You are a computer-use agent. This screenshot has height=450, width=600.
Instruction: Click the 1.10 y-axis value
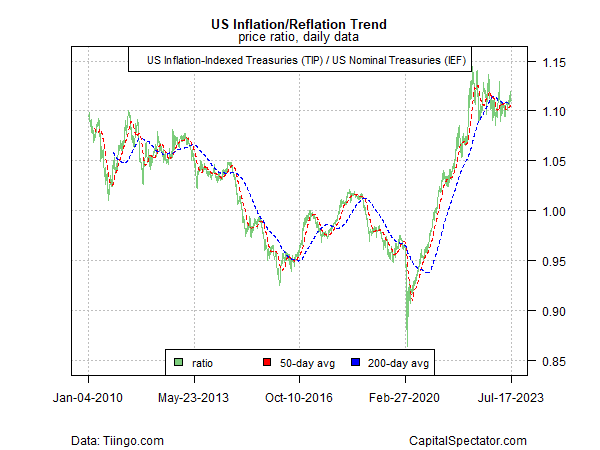tap(554, 112)
